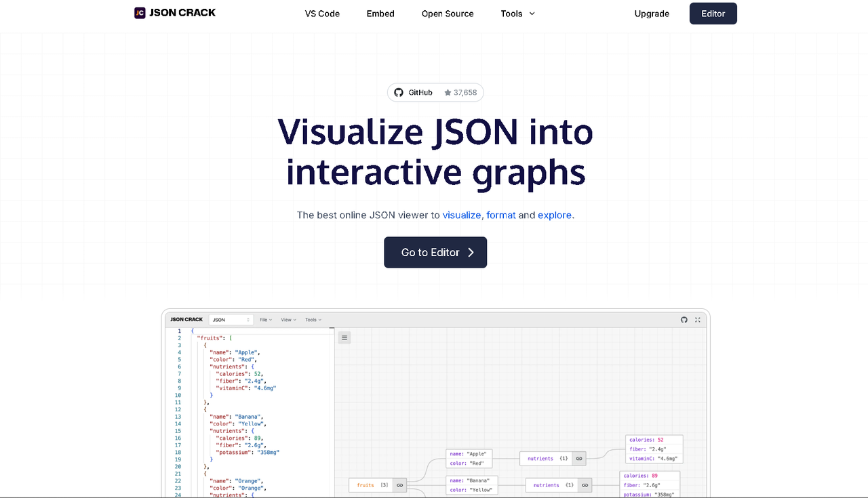Click the '"name": "Orange"' code line
This screenshot has height=498, width=868.
[x=236, y=480]
